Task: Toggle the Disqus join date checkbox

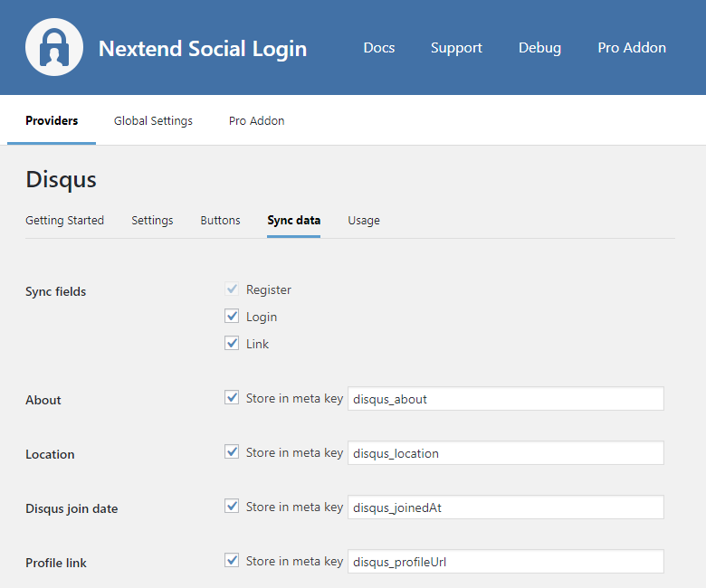Action: pos(232,507)
